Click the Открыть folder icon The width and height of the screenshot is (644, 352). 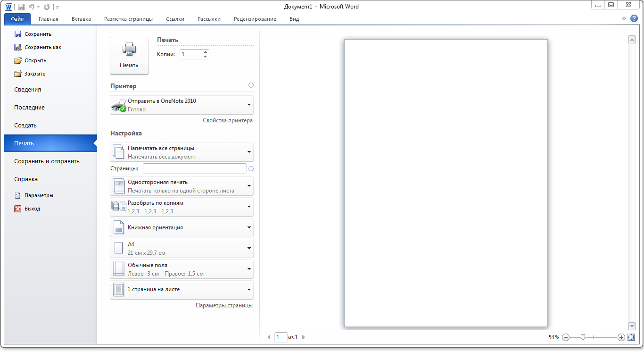click(18, 60)
